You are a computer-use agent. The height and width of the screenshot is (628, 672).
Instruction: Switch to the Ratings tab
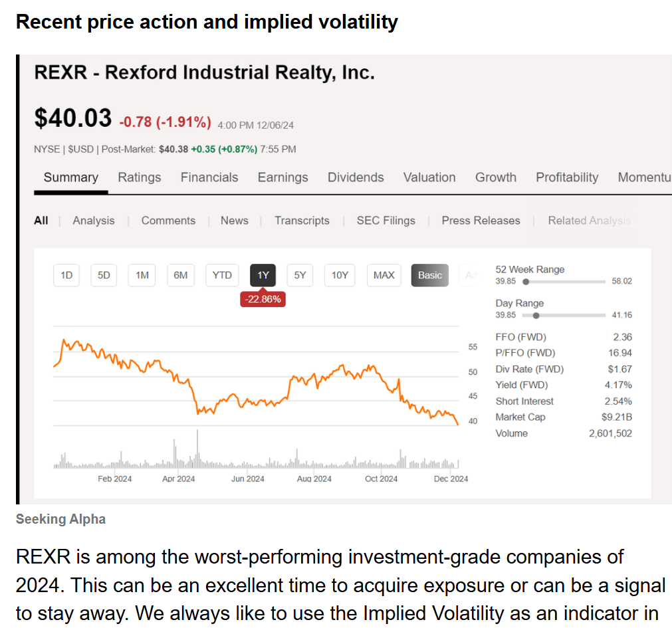[x=140, y=177]
